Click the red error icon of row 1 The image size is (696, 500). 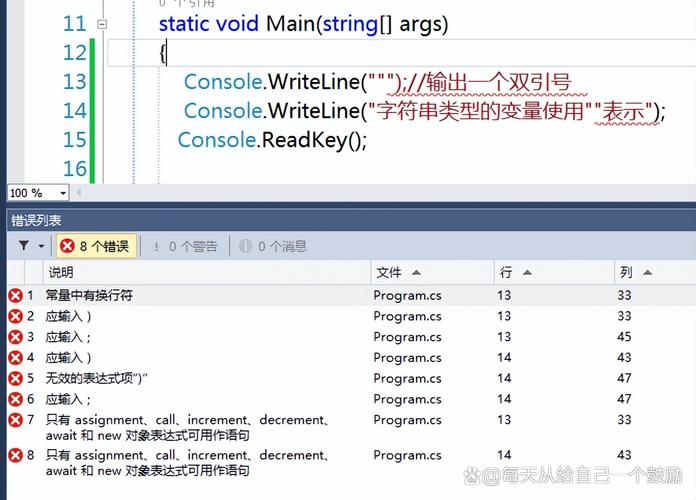(16, 295)
